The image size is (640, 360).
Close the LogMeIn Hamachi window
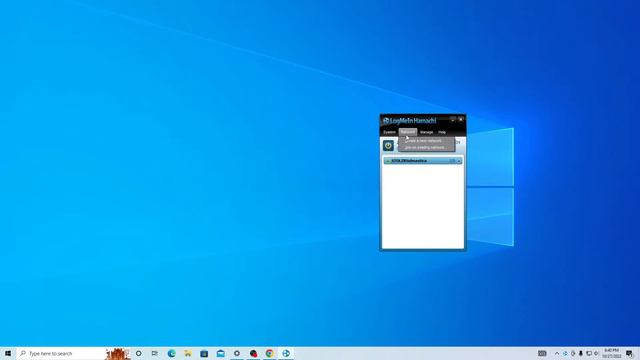[461, 120]
